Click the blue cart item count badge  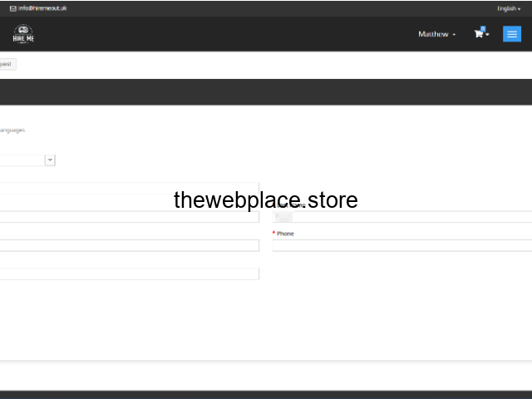483,28
